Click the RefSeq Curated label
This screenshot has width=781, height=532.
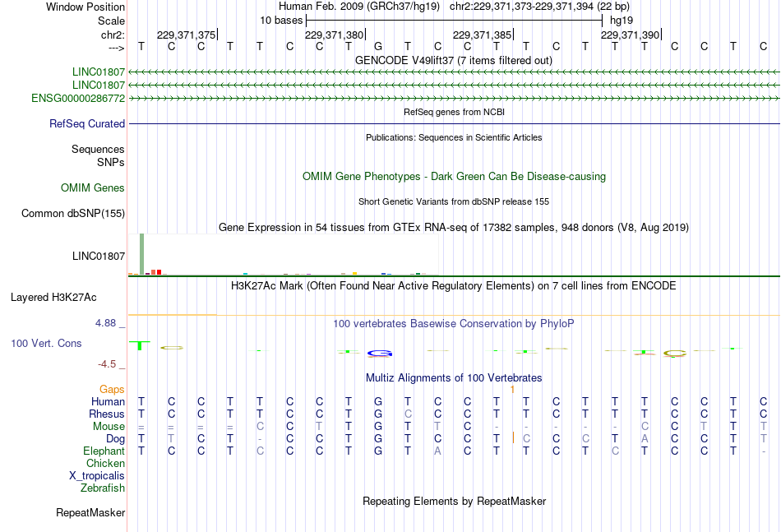pos(87,123)
